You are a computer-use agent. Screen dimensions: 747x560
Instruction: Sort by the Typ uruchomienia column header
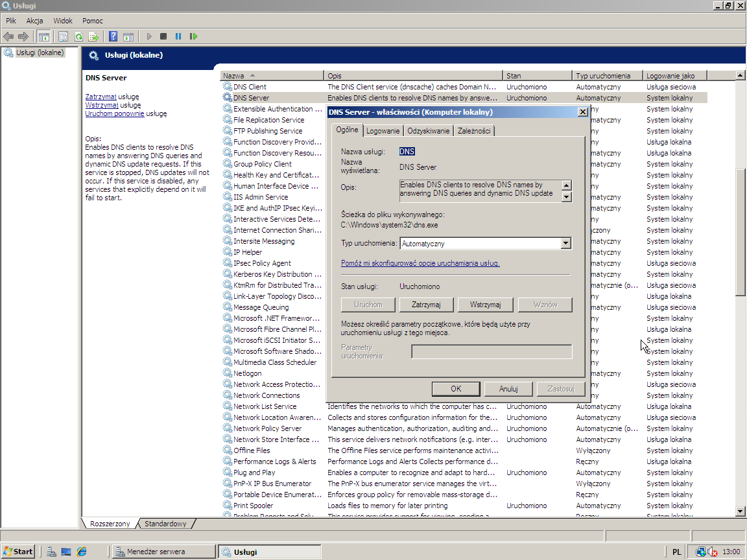click(608, 76)
